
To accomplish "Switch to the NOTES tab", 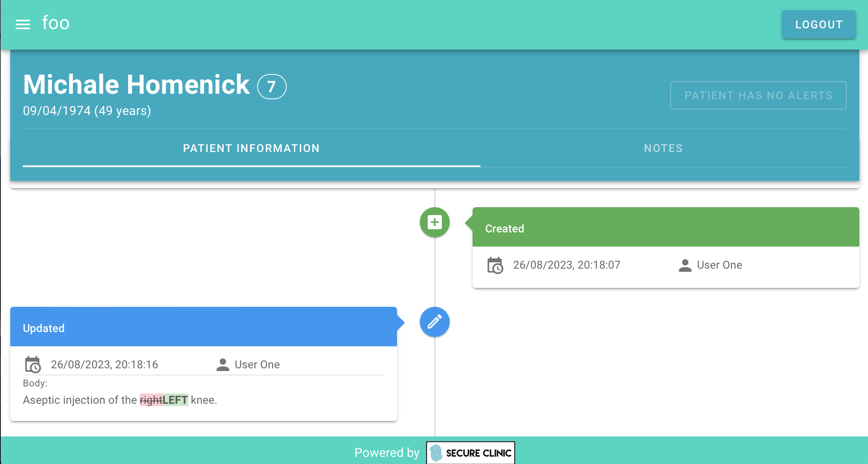I will (x=663, y=148).
